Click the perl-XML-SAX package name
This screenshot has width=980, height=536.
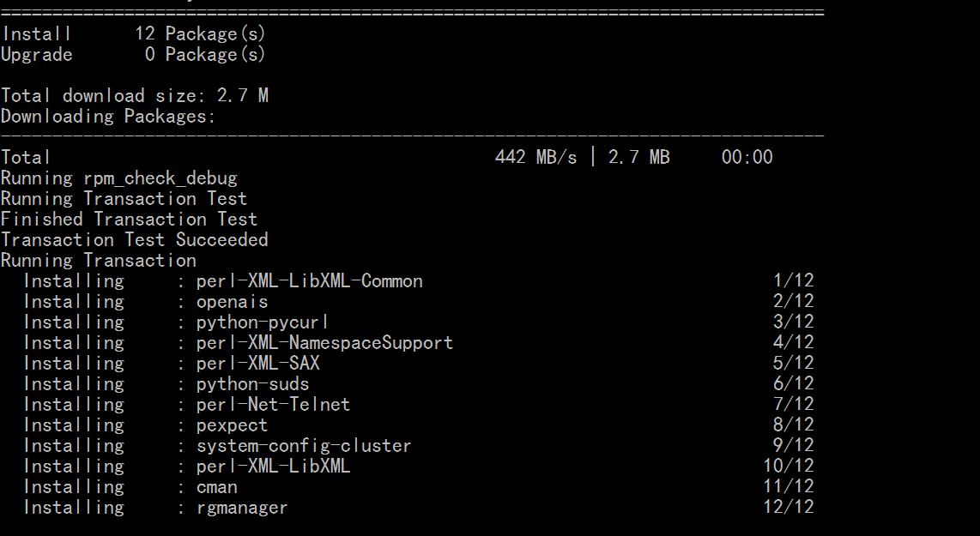coord(257,364)
